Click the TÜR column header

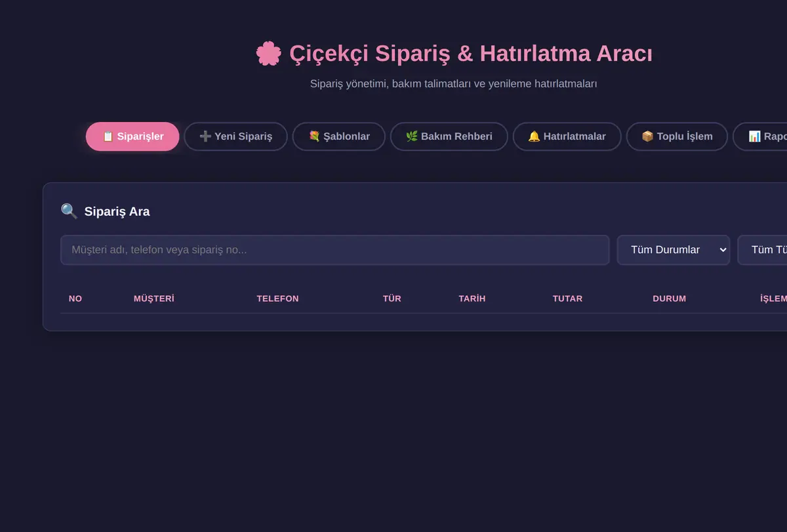[x=392, y=298]
